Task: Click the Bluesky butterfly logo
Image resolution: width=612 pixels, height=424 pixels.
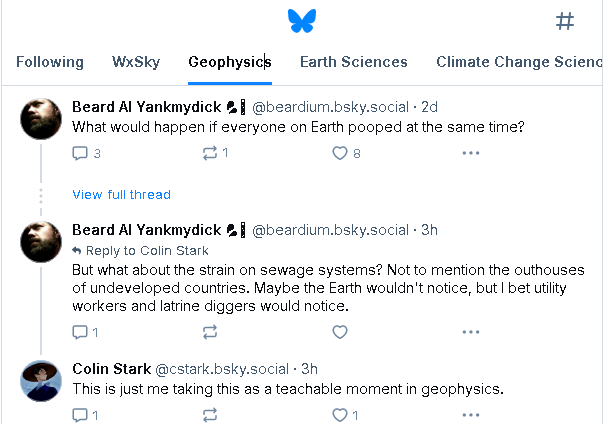Action: 301,20
